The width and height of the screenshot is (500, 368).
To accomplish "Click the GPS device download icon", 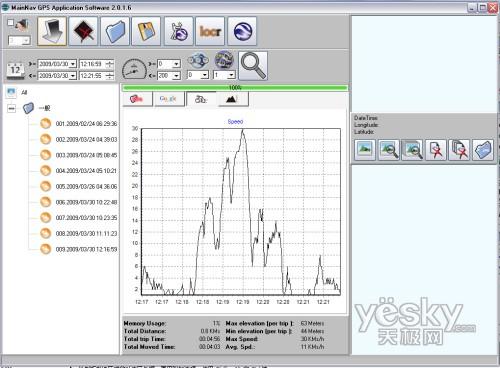I will 52,31.
